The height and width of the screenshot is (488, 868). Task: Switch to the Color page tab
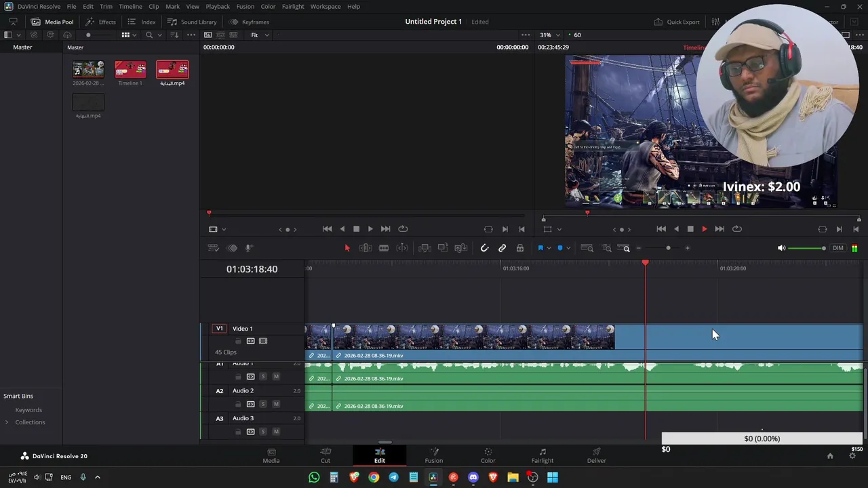[488, 455]
